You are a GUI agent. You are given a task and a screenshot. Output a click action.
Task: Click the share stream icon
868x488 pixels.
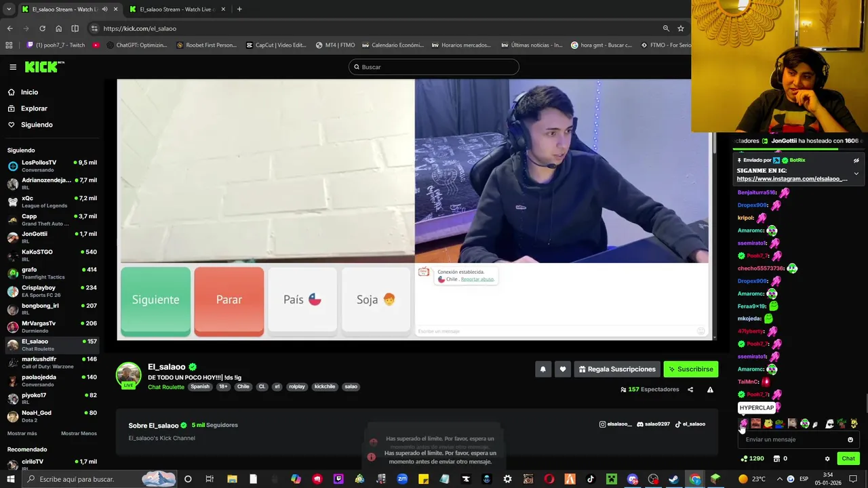tap(690, 390)
